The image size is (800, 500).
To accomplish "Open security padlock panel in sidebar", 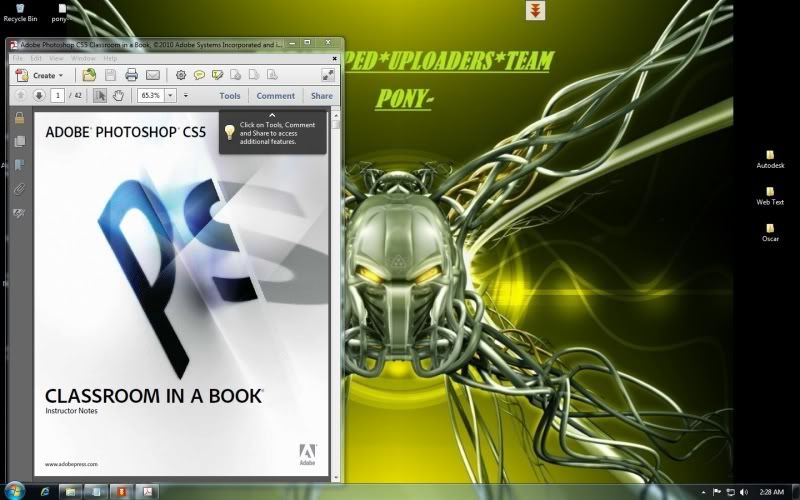I will 19,118.
